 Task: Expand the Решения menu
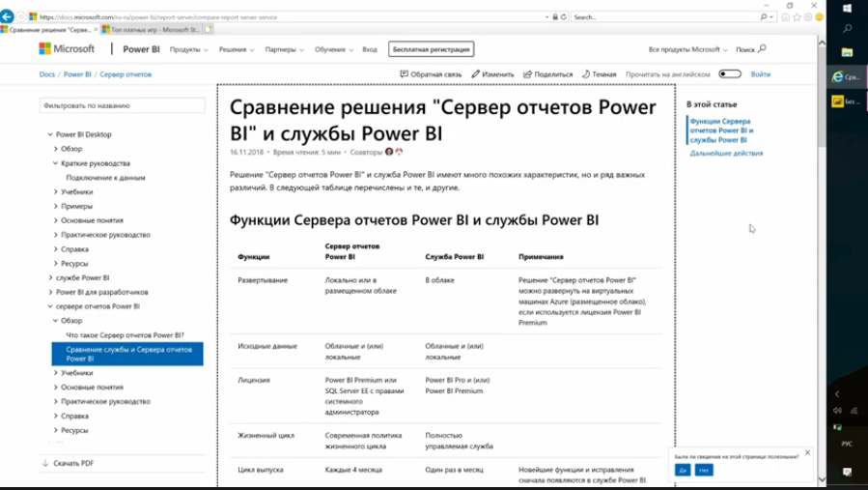pyautogui.click(x=237, y=49)
